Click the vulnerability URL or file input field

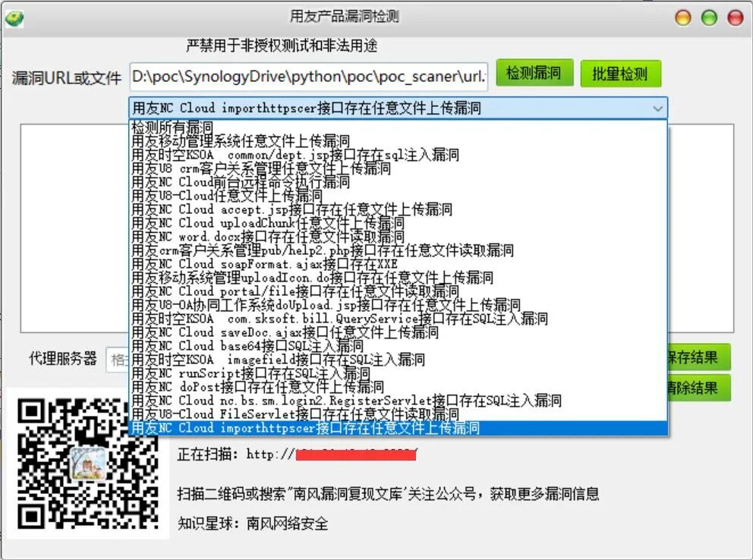[x=309, y=76]
